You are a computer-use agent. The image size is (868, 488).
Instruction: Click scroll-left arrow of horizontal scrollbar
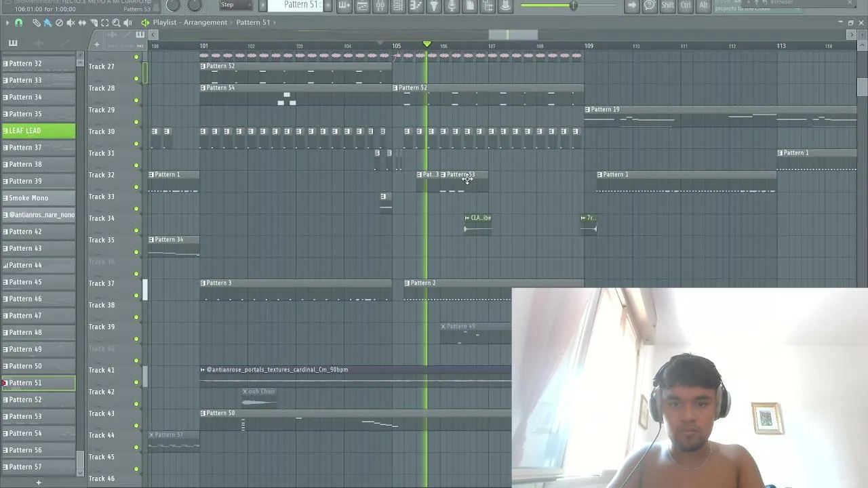click(x=153, y=35)
